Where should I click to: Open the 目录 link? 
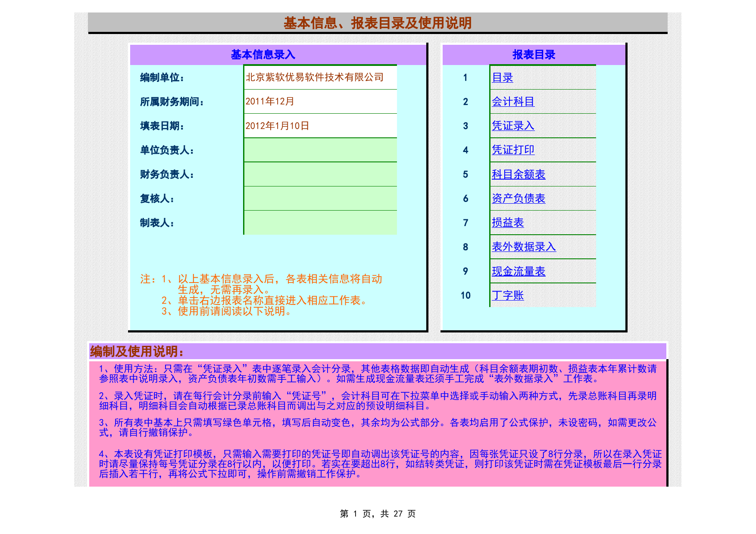pyautogui.click(x=503, y=78)
